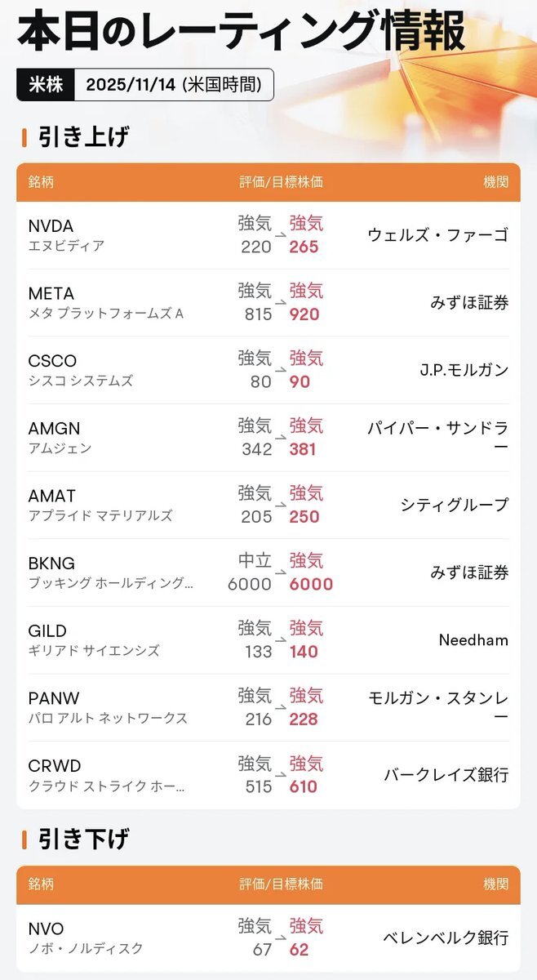Click the 引き下げ section heading

coord(83,839)
